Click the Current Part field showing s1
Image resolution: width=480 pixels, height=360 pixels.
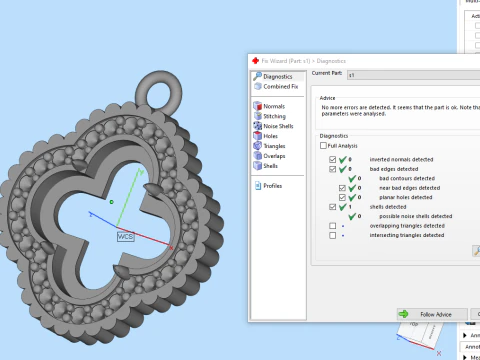click(x=413, y=75)
